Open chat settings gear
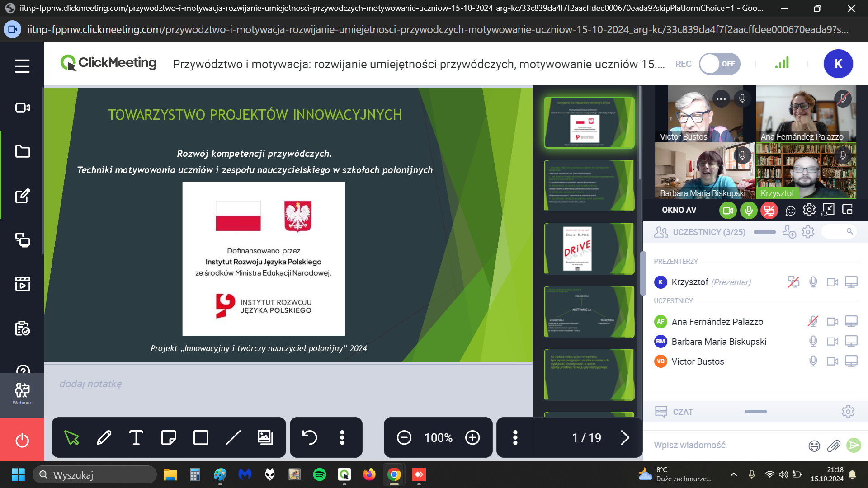868x488 pixels. click(x=848, y=412)
